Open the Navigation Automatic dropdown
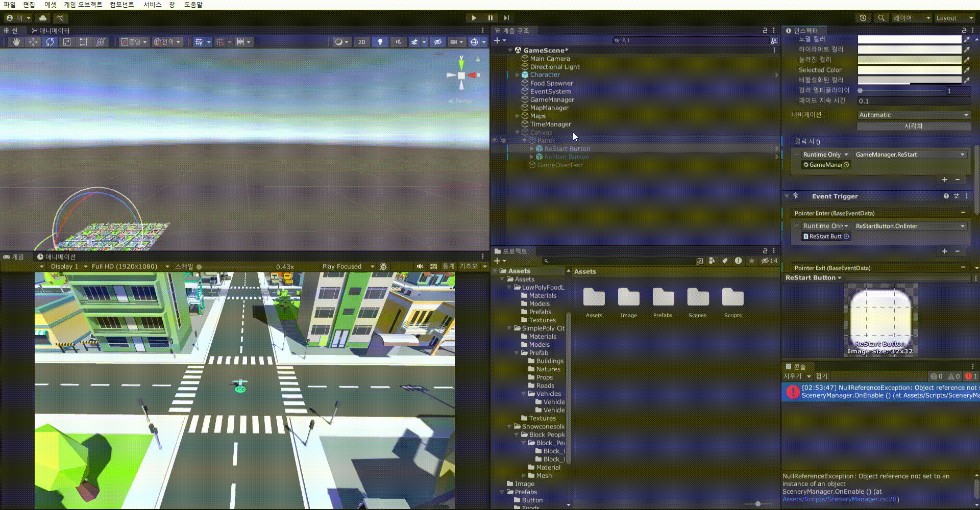Image resolution: width=980 pixels, height=510 pixels. pyautogui.click(x=913, y=115)
